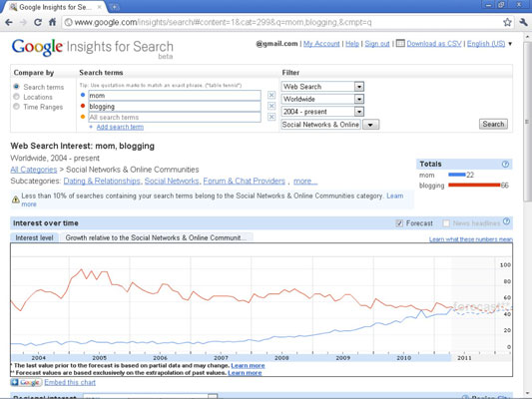The height and width of the screenshot is (399, 532).
Task: Enable the News headlines checkbox
Action: point(446,223)
